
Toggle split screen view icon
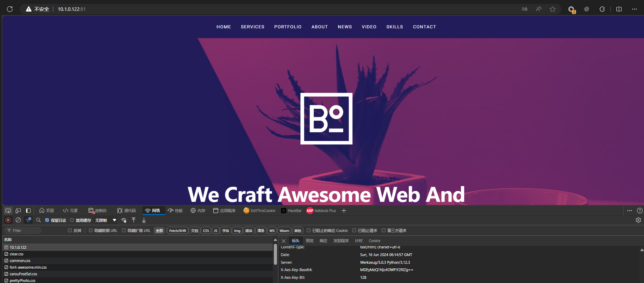619,9
